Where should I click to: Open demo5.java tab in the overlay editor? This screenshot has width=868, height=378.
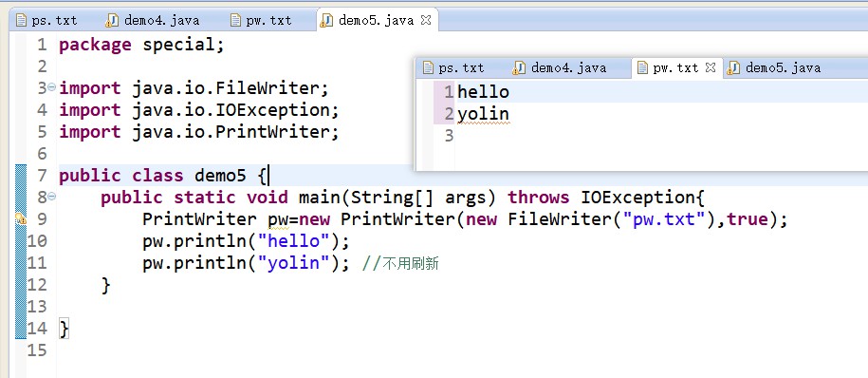(x=774, y=68)
